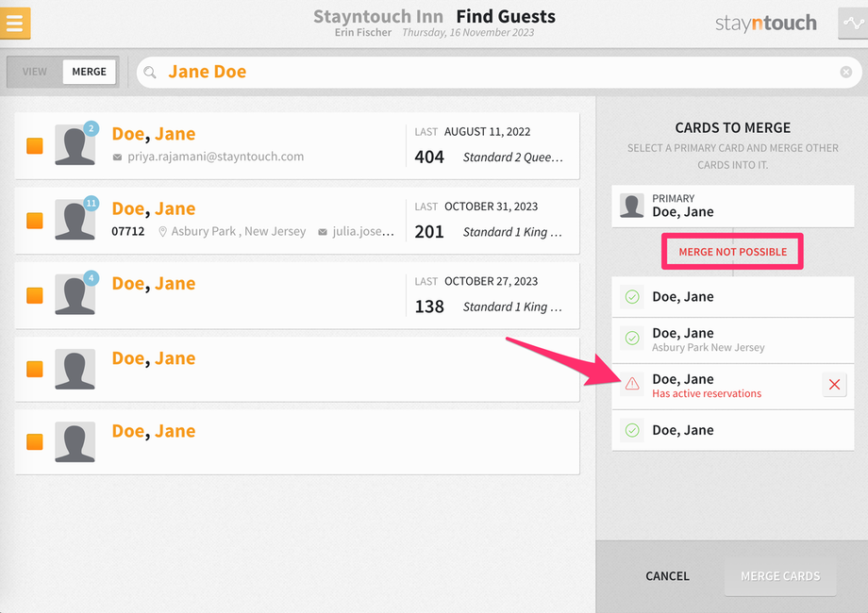The image size is (868, 613).
Task: Click room number 138
Action: click(x=429, y=306)
